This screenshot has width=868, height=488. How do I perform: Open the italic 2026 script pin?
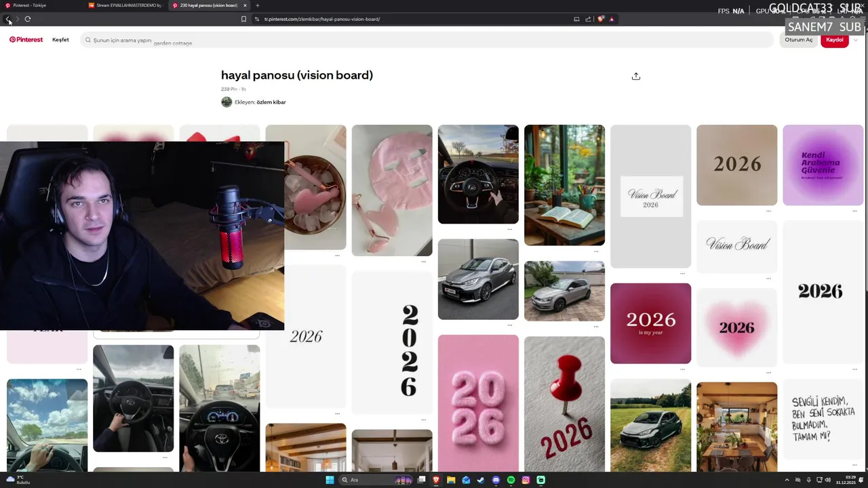306,336
